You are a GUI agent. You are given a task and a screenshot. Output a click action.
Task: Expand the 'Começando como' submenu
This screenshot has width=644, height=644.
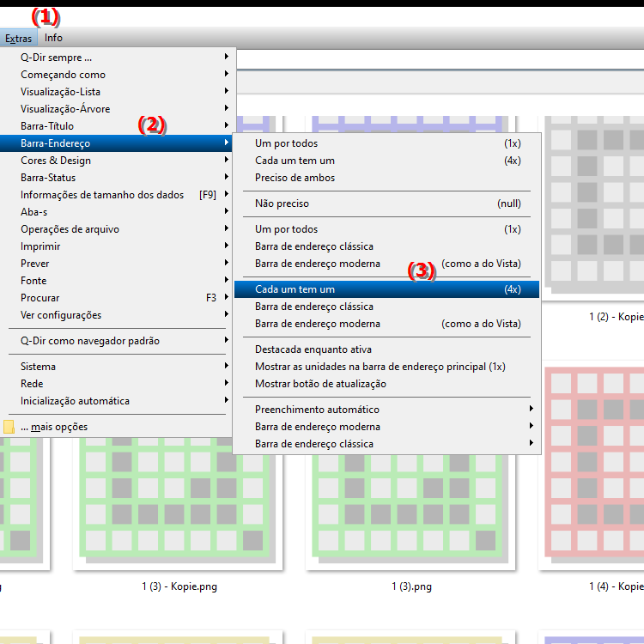118,75
